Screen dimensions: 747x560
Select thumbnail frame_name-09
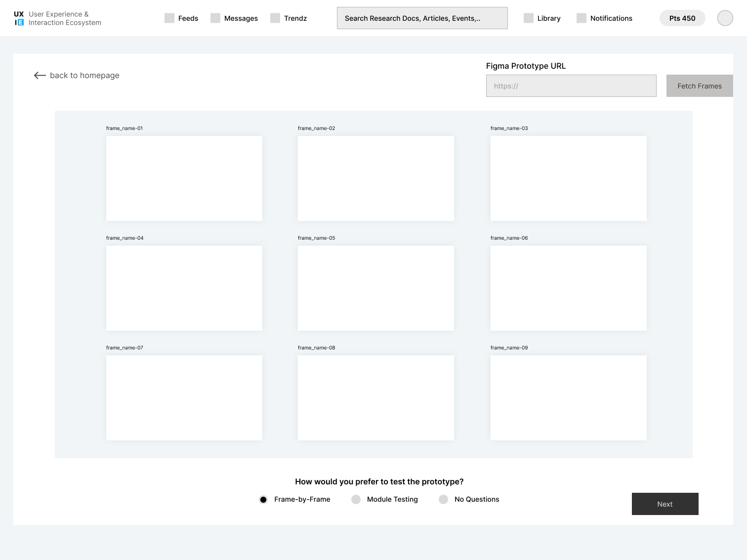point(569,398)
